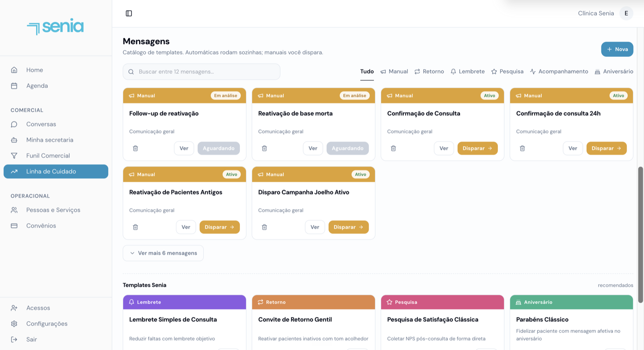Click trash icon on Confirmação de consulta 24h

coord(522,148)
